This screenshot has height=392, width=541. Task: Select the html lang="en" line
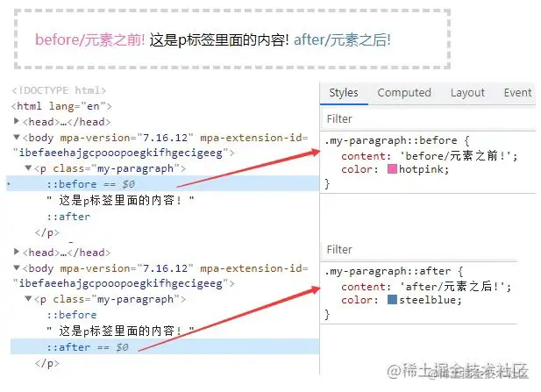pos(61,106)
